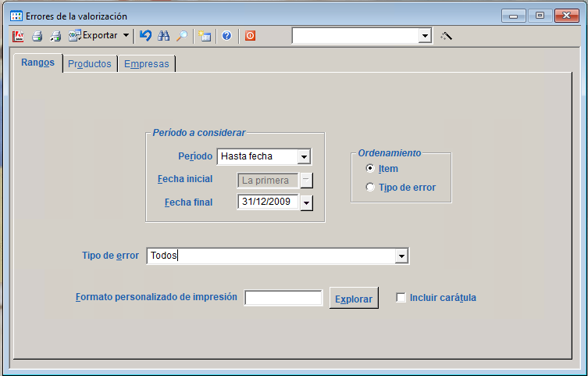Select the Item ordering radio button
This screenshot has height=376, width=588.
[370, 169]
